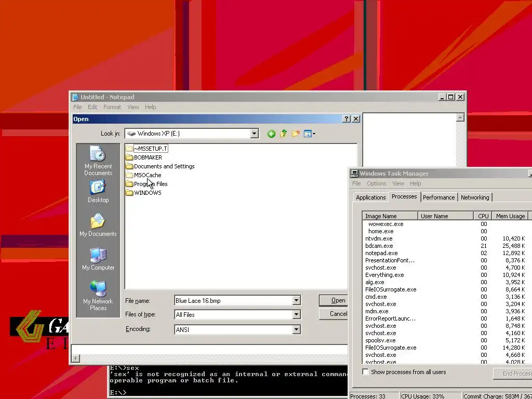This screenshot has height=399, width=532.
Task: Open Task Manager's View menu
Action: pos(398,183)
